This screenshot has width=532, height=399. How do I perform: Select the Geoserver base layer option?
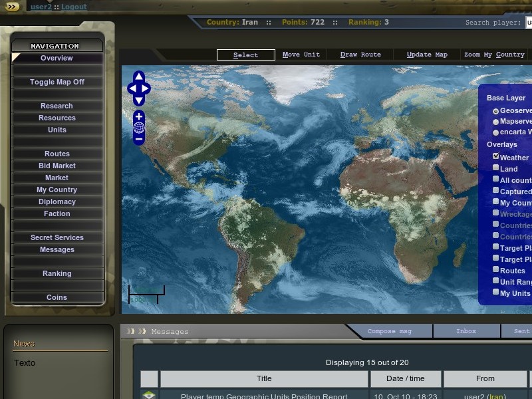(495, 110)
